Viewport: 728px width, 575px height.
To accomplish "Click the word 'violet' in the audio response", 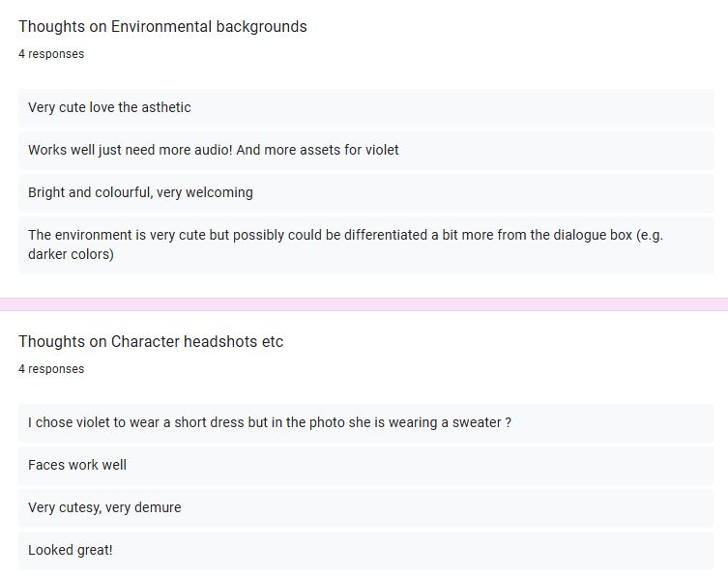I will [382, 150].
